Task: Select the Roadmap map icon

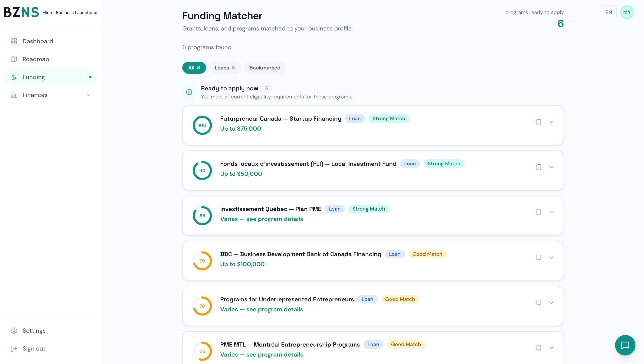Action: (14, 59)
